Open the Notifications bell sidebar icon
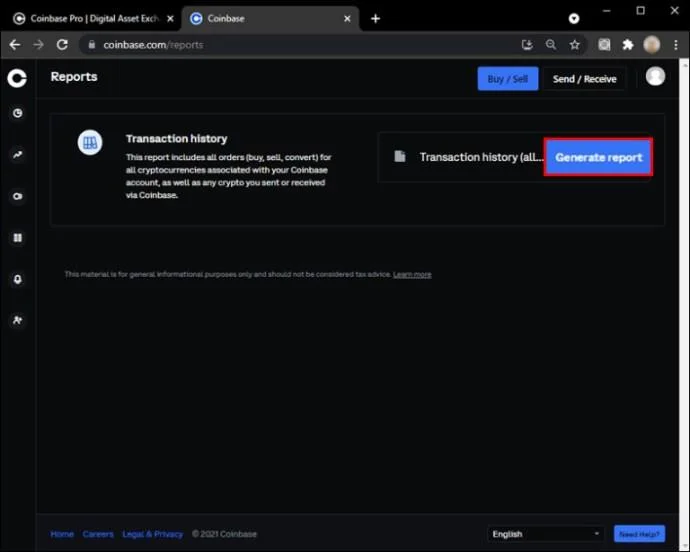This screenshot has width=690, height=552. [x=18, y=279]
